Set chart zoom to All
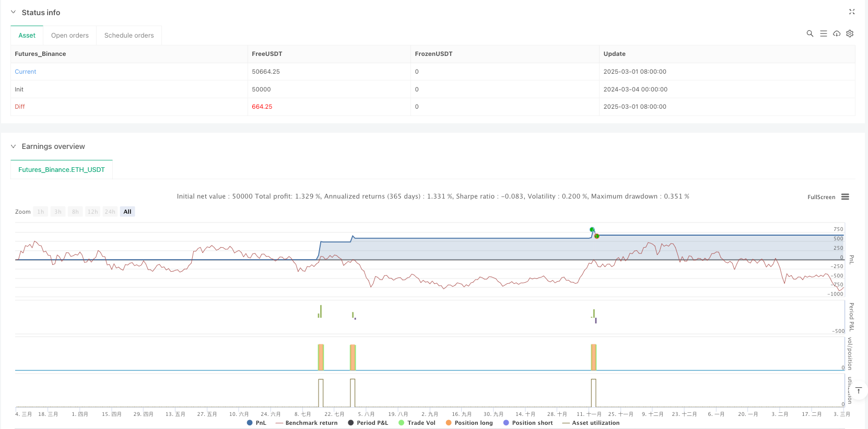 pos(127,212)
